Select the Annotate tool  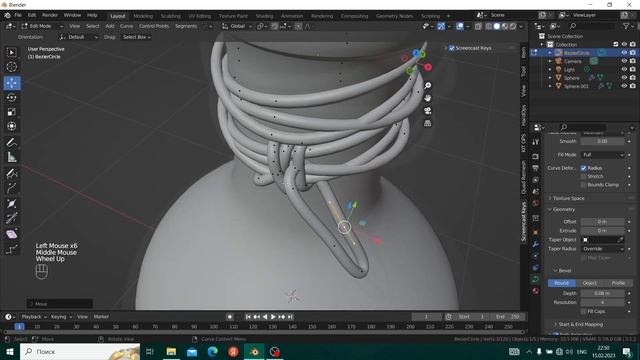click(11, 142)
